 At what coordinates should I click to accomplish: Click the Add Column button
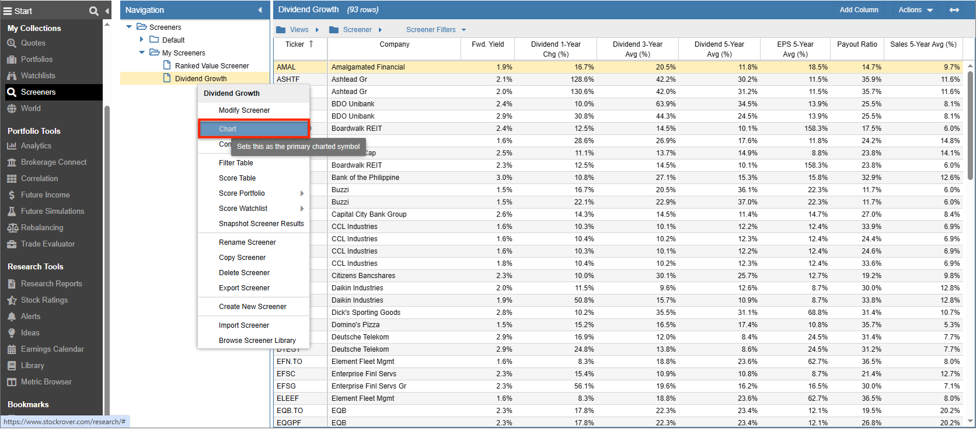point(859,10)
